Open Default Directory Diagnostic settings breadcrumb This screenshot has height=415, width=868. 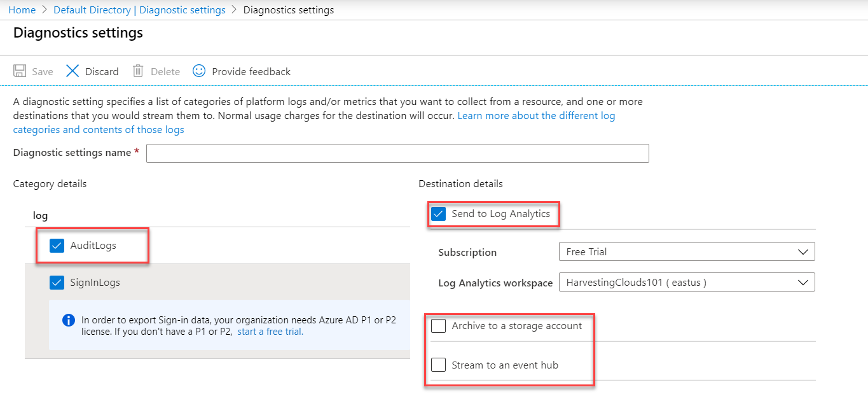[x=139, y=10]
